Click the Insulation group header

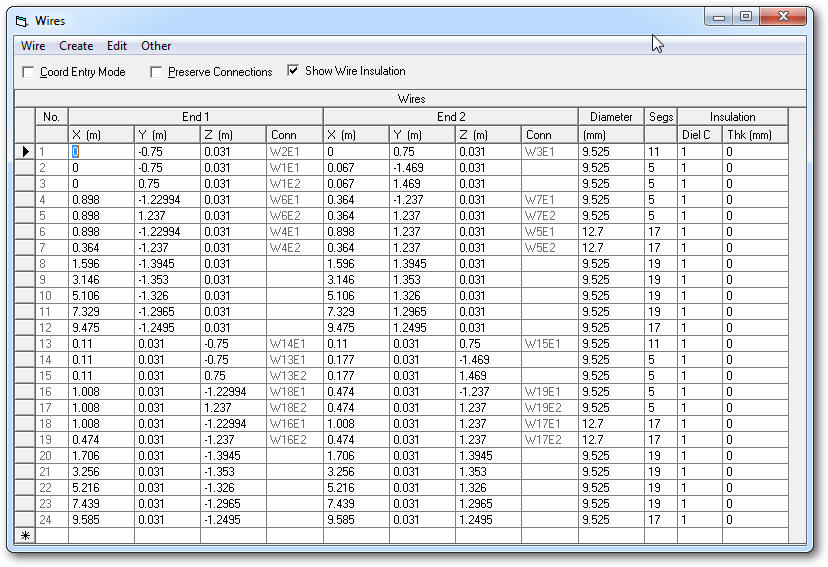732,117
